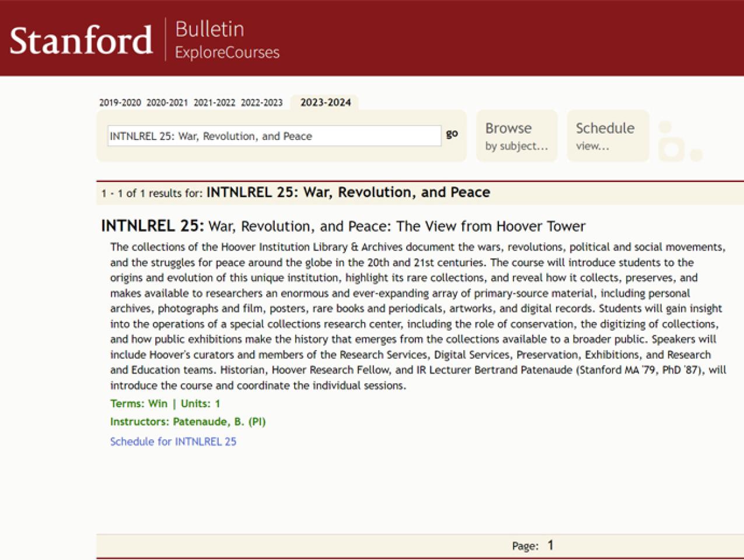The width and height of the screenshot is (744, 560).
Task: Open Browse by subject panel
Action: [x=517, y=136]
